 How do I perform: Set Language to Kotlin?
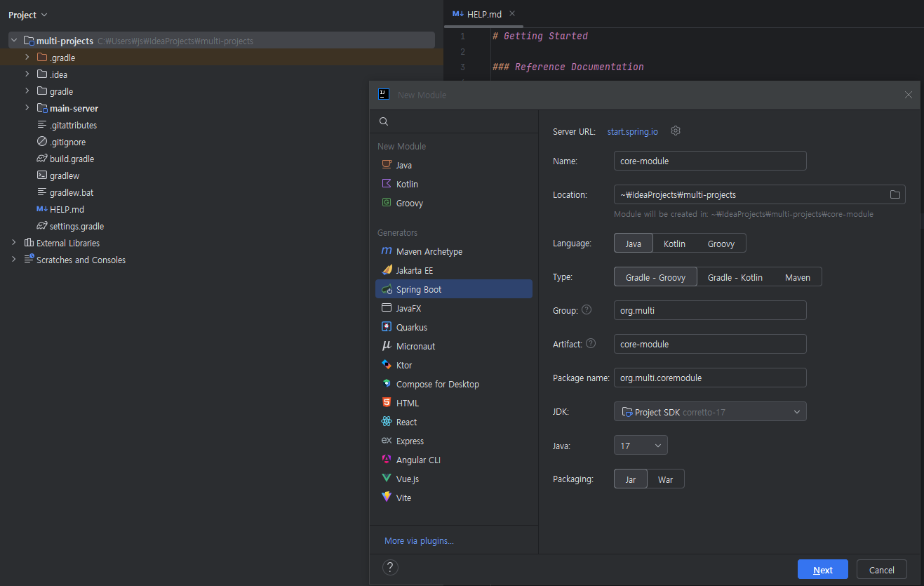tap(674, 244)
